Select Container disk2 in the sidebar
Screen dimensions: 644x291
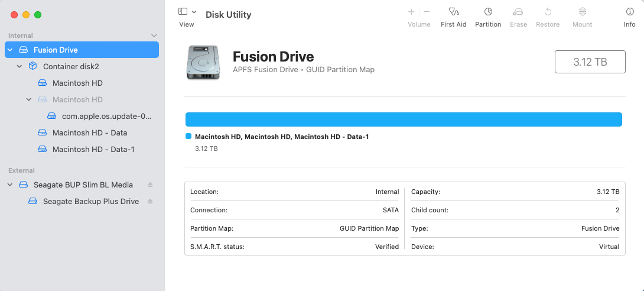82,66
